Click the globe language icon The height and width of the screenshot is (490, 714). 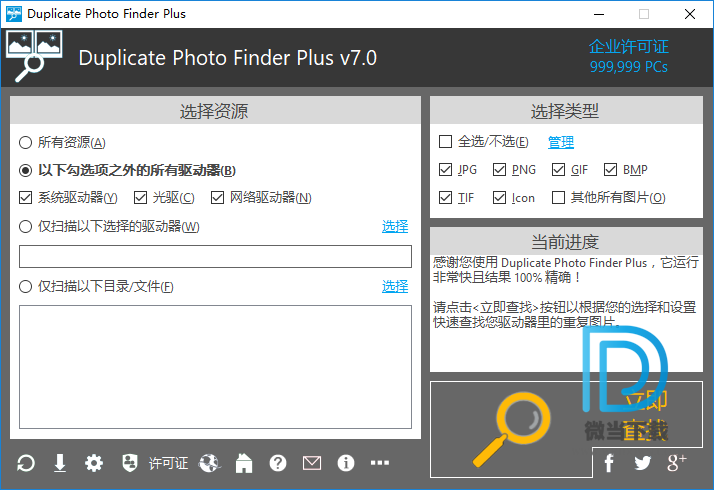point(209,463)
